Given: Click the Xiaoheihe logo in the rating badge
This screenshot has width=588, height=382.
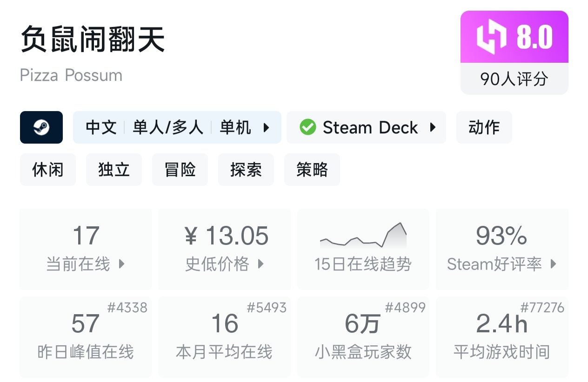Looking at the screenshot, I should click(x=491, y=37).
